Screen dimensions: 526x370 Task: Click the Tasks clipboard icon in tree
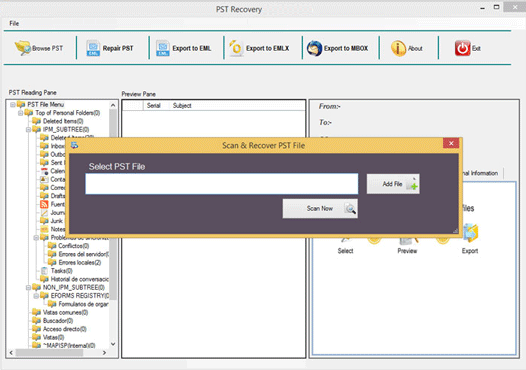coord(44,271)
